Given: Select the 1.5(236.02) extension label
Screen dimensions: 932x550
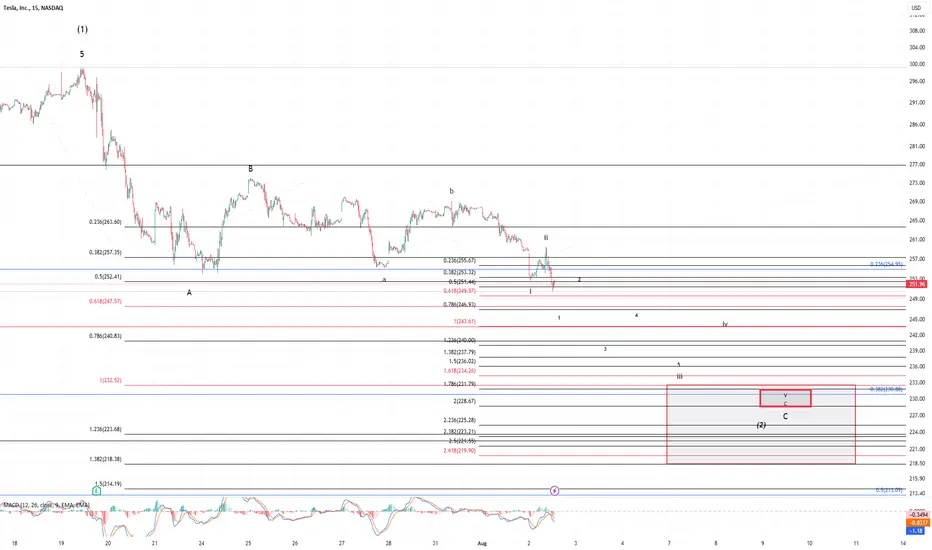Looking at the screenshot, I should 462,362.
